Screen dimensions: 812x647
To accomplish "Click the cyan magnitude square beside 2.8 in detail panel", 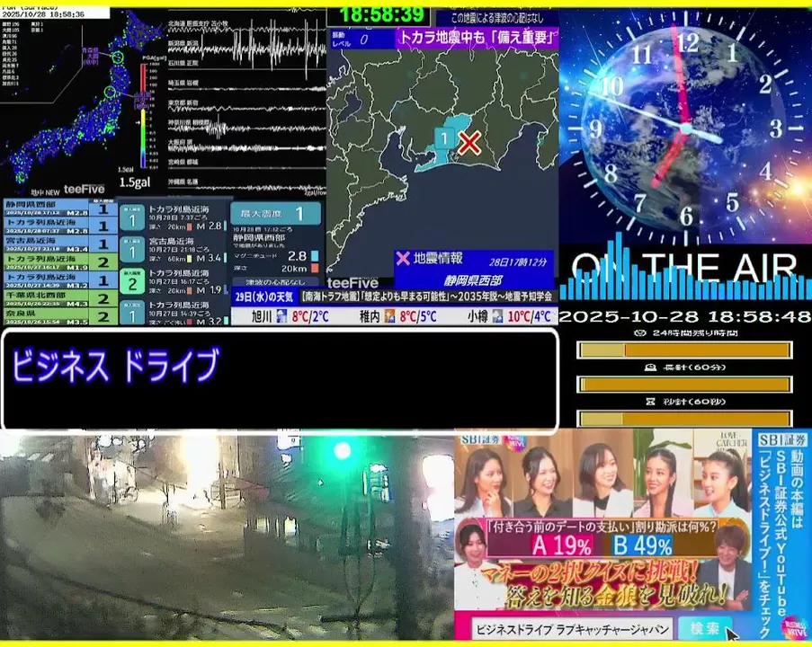I will click(x=315, y=256).
